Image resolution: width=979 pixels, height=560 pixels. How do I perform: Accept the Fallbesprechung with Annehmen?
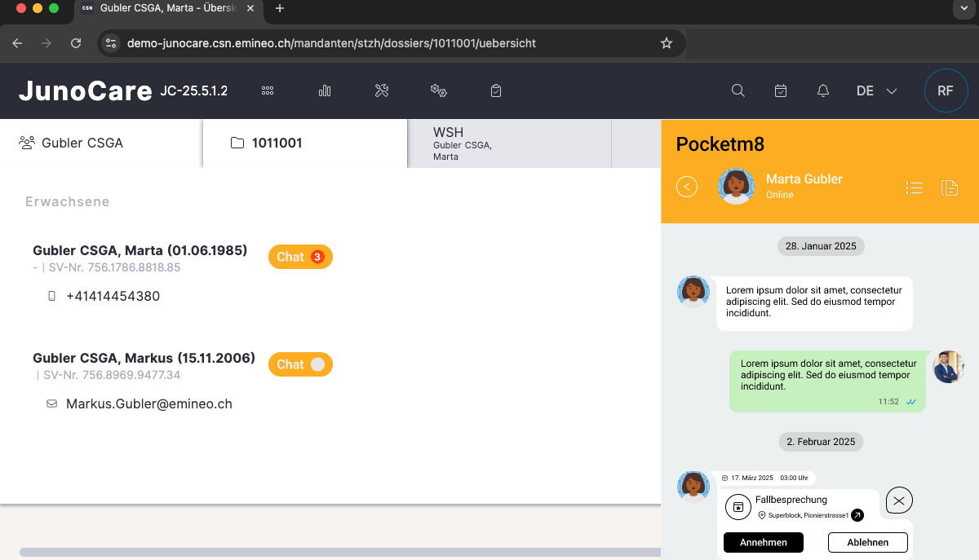764,542
